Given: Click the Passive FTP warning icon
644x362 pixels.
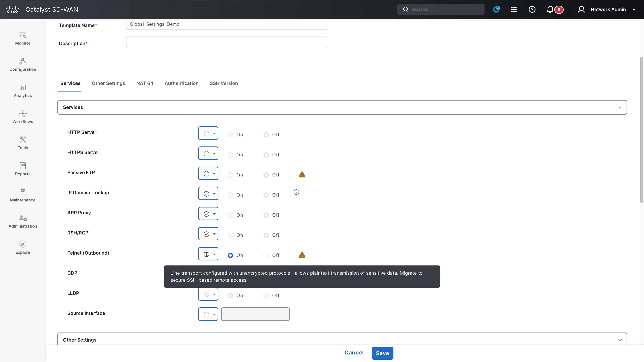Looking at the screenshot, I should click(302, 174).
